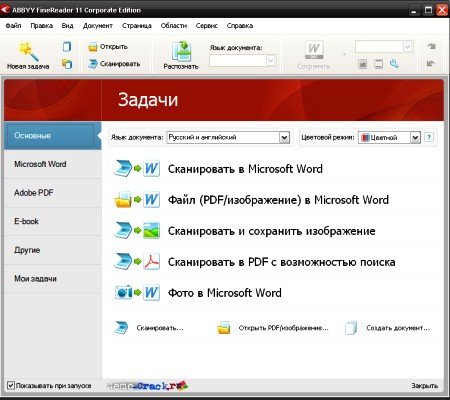Screen dimensions: 450x400
Task: Click the scanner icon of Scan to Microsoft Word
Action: tap(123, 169)
